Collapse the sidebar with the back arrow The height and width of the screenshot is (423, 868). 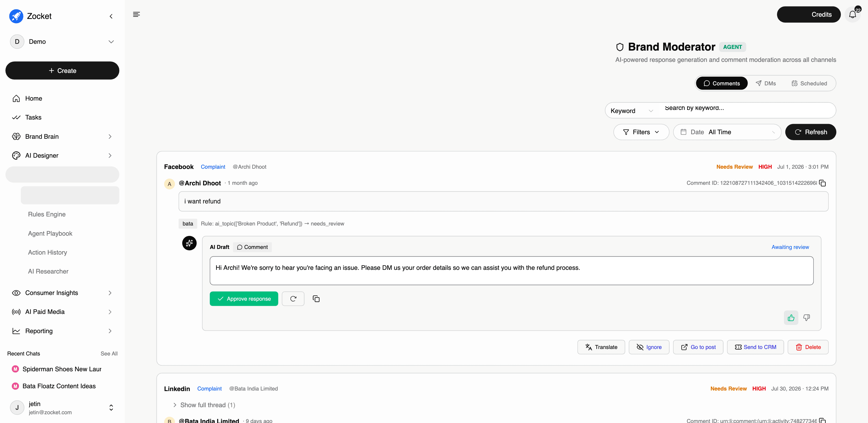tap(111, 16)
